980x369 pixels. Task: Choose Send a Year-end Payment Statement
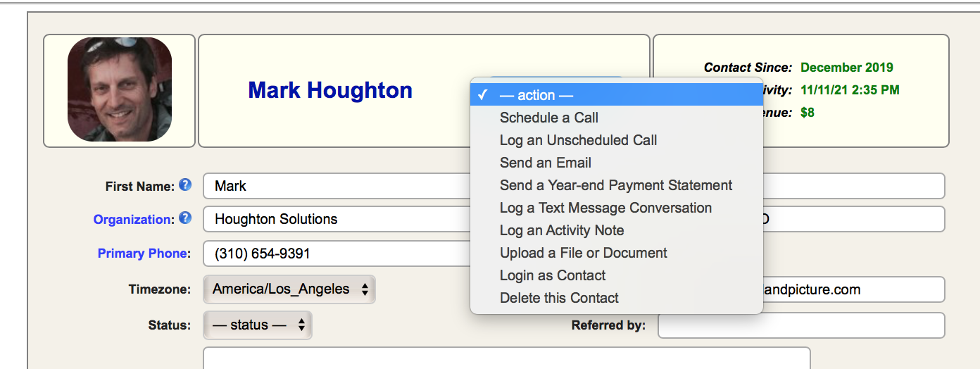click(x=615, y=185)
